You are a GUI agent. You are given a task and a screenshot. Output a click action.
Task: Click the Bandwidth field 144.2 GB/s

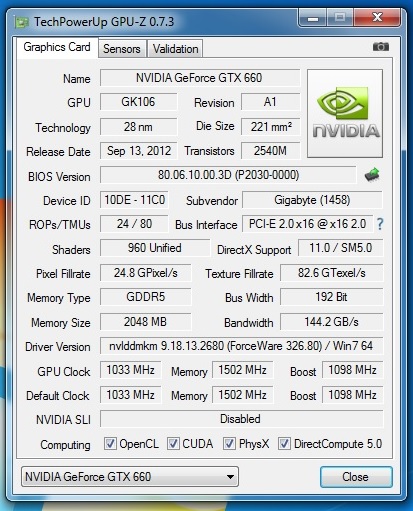pyautogui.click(x=332, y=322)
